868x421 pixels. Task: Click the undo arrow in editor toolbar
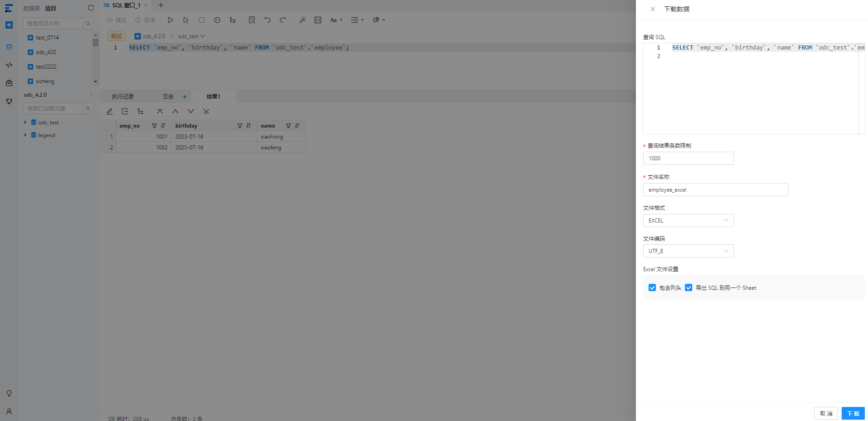(x=268, y=20)
